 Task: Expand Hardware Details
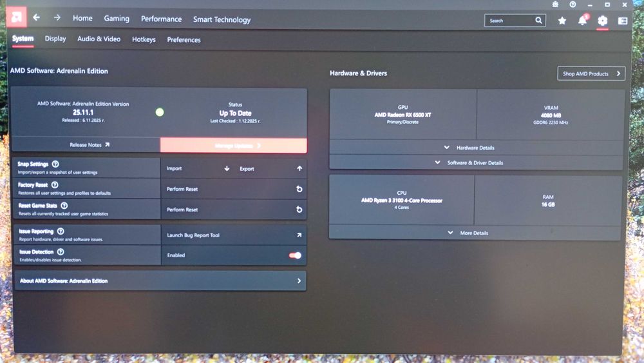(476, 148)
